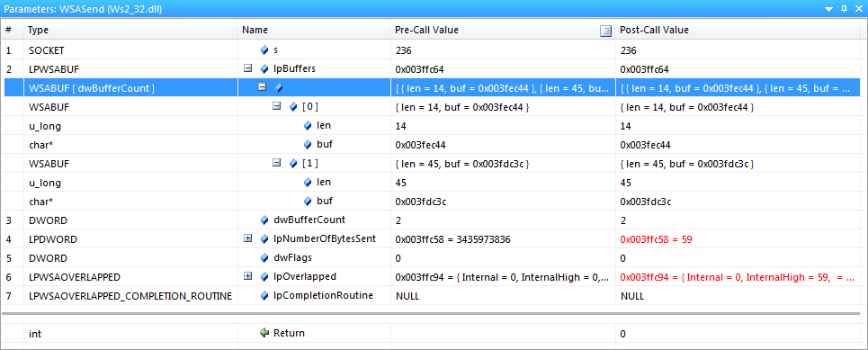Click the pre-call socket value 236

point(404,51)
